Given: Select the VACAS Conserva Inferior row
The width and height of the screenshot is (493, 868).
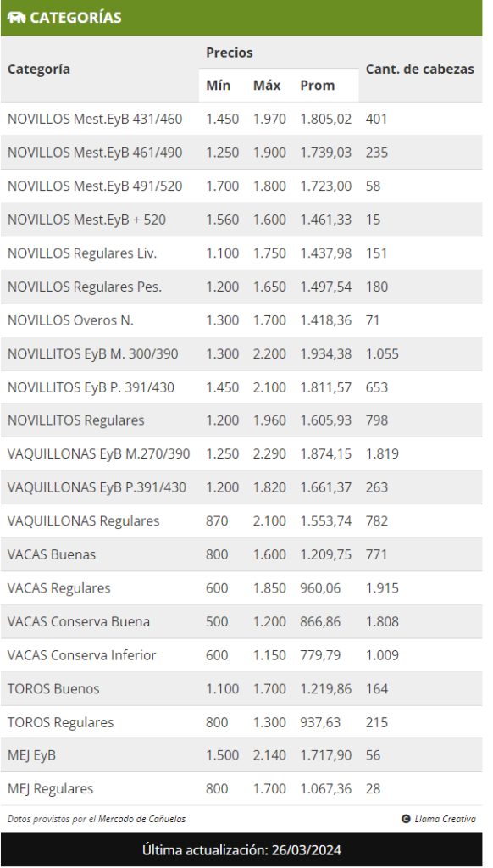Looking at the screenshot, I should 241,655.
